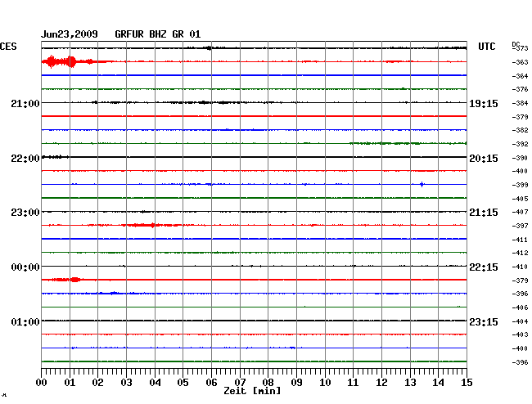Click minute label 00 on time axis
The height and width of the screenshot is (404, 532).
42,383
